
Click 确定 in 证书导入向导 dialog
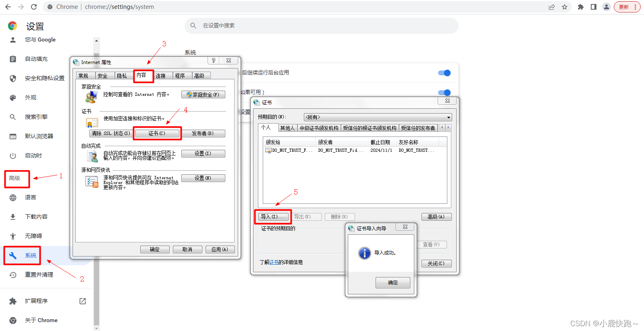[393, 283]
